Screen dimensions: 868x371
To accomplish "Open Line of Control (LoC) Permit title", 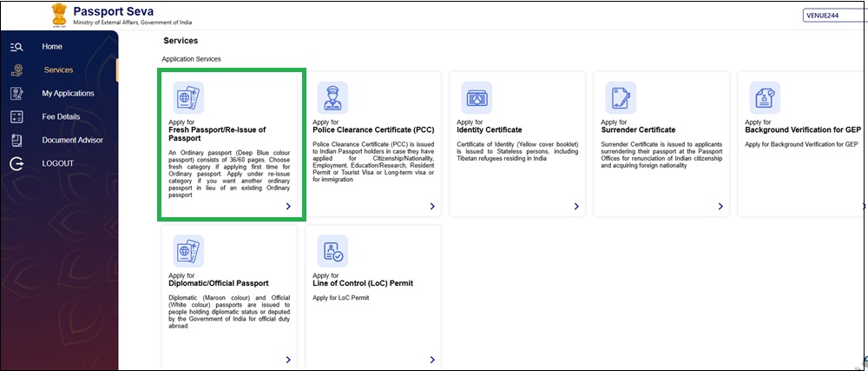I will coord(363,283).
